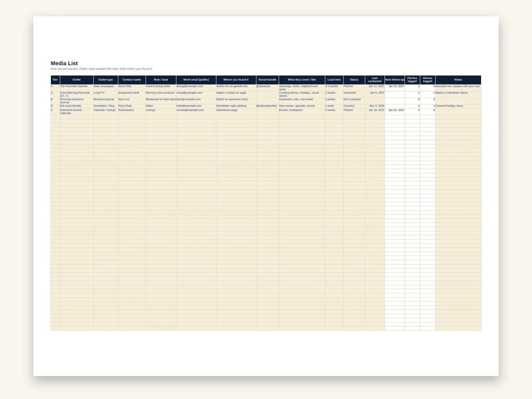The height and width of the screenshot is (399, 532).
Task: Select 'Downtown Events Calendar' outlet cell
Action: [x=77, y=112]
